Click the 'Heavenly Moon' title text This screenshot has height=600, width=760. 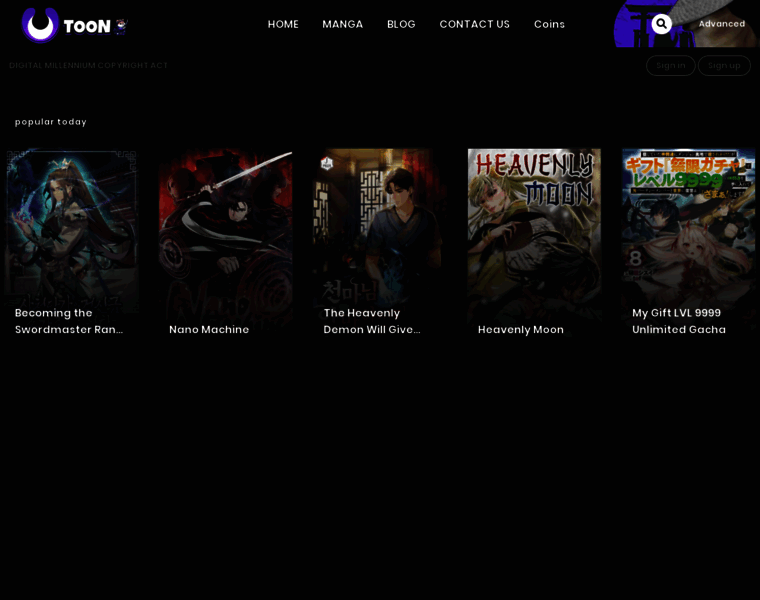[x=521, y=330]
